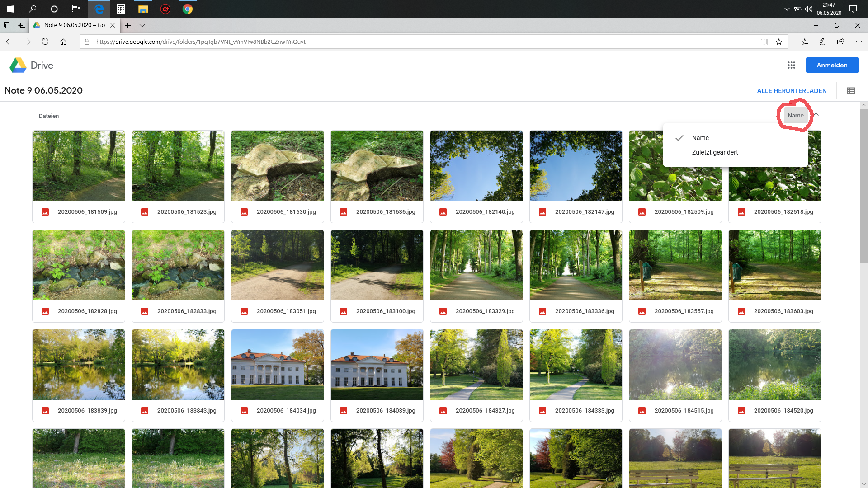
Task: Share this page icon in Edge
Action: [840, 42]
